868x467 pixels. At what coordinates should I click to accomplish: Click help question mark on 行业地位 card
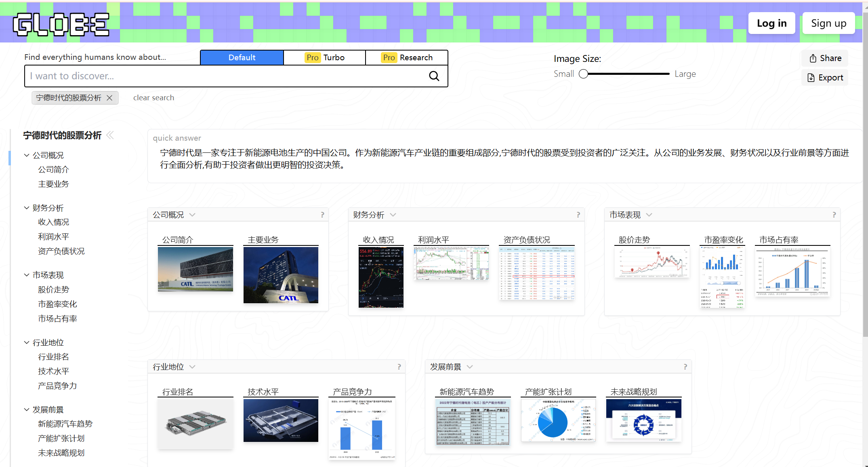[x=399, y=367]
